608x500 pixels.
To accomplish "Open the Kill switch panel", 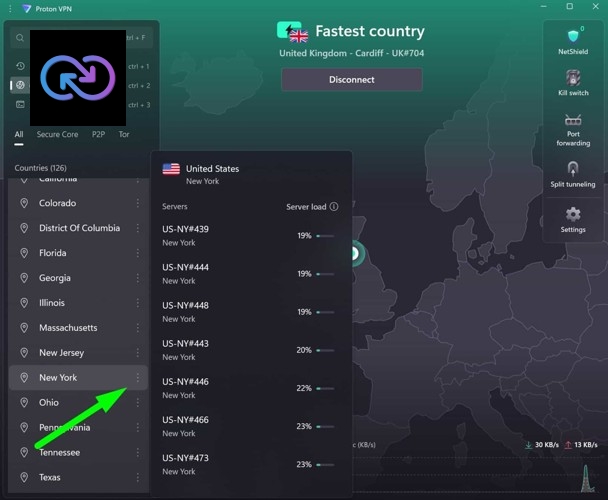I will [573, 83].
